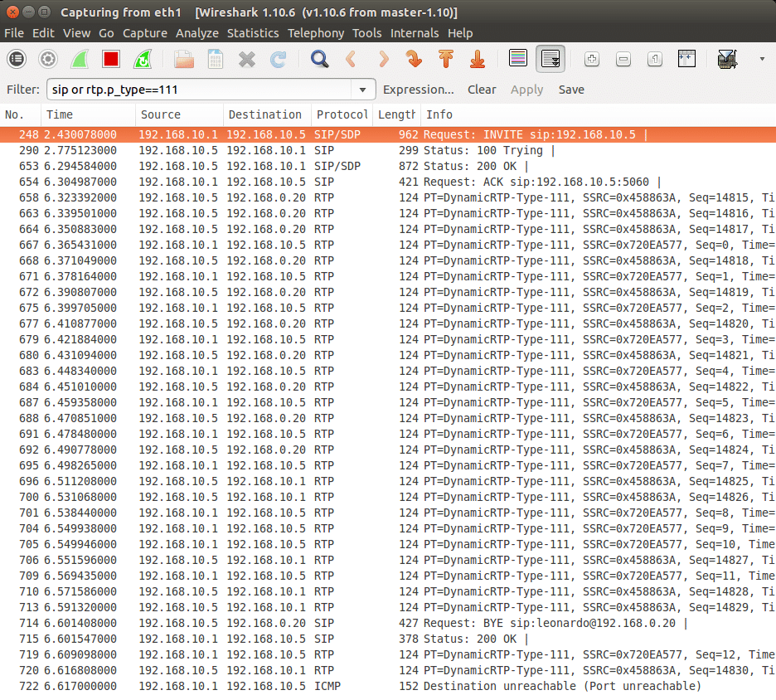Open the filter history dropdown arrow
Image resolution: width=776 pixels, height=700 pixels.
tap(362, 89)
